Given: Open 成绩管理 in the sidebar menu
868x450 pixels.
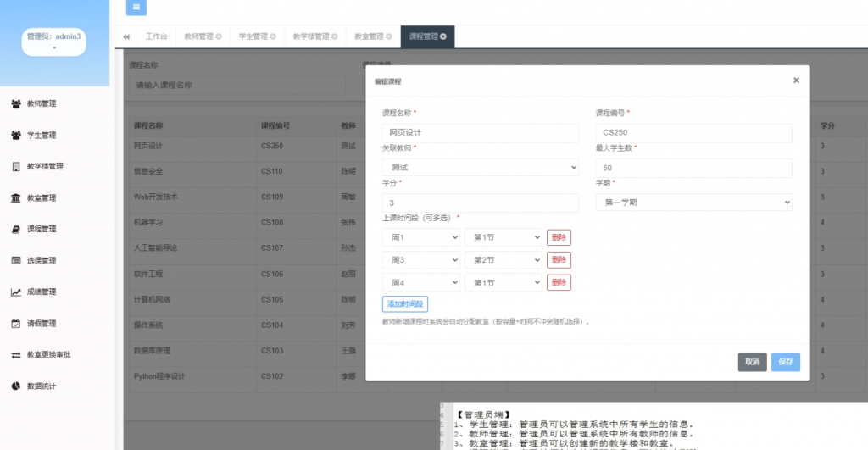Looking at the screenshot, I should (42, 292).
